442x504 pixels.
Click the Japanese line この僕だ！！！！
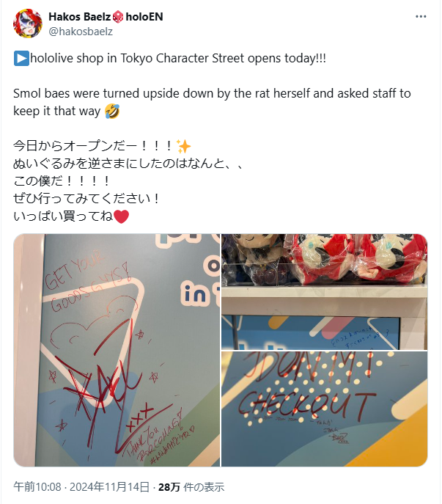point(62,181)
